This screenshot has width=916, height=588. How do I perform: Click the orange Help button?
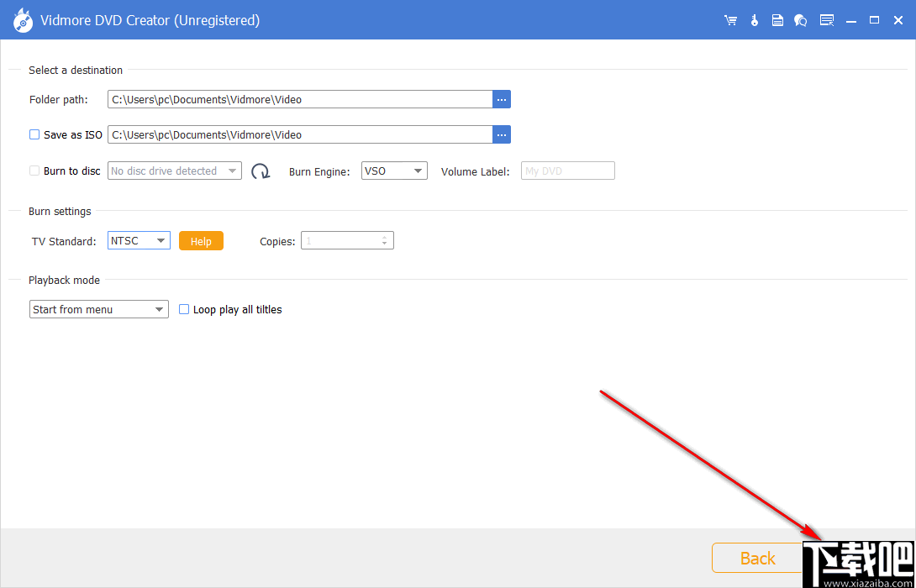click(201, 240)
